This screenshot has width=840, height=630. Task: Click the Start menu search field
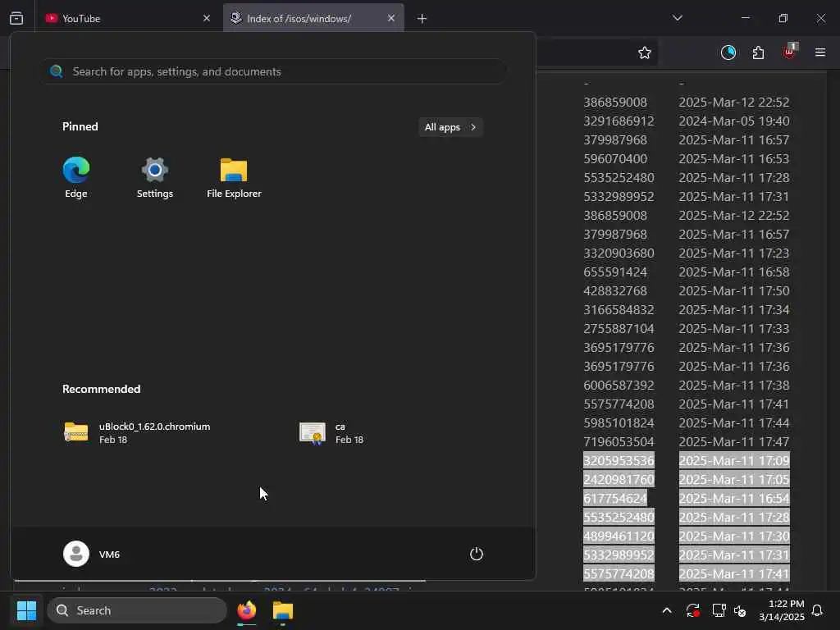pos(275,71)
